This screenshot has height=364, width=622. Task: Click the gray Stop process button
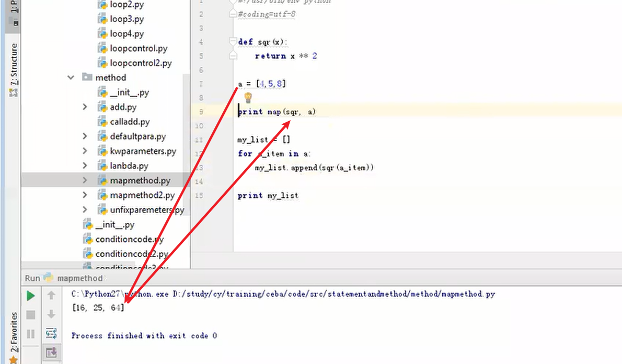point(30,315)
